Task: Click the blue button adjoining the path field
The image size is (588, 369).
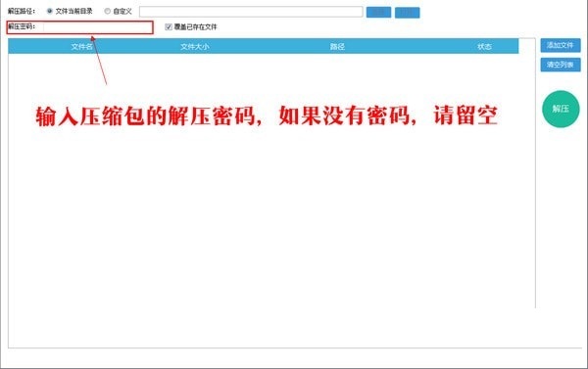Action: (x=378, y=13)
